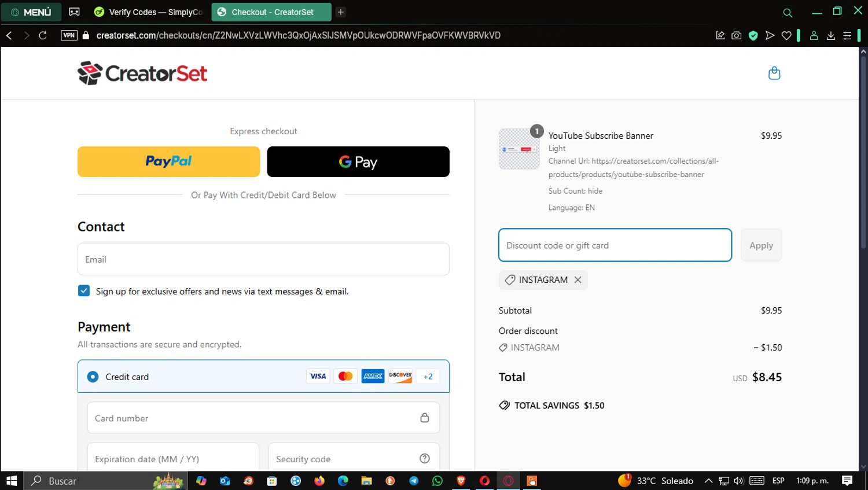Take a snapshot with the camera icon

pyautogui.click(x=737, y=35)
